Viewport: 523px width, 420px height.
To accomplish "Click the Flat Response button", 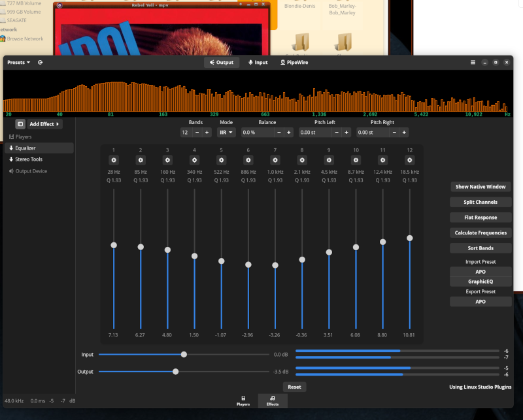I will 481,218.
